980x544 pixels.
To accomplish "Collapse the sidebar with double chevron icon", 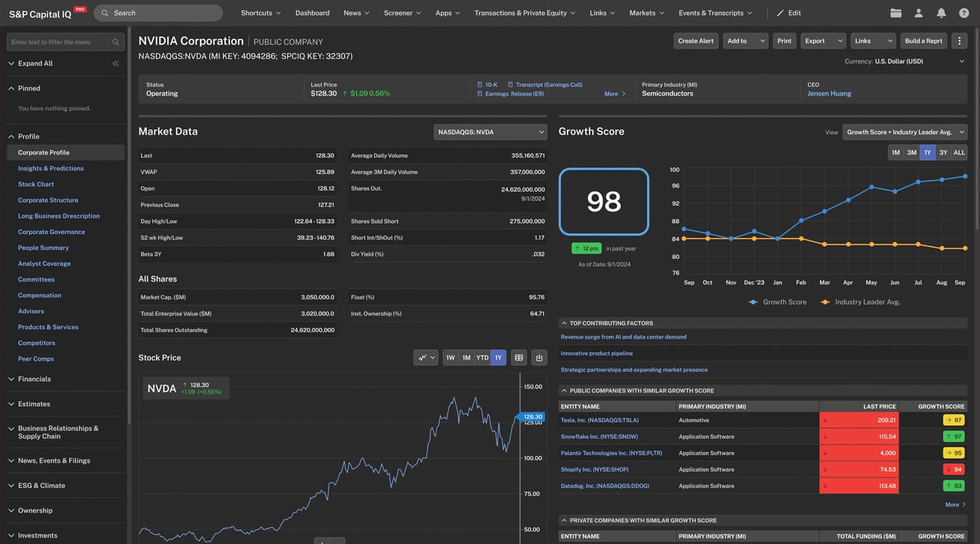I will [x=116, y=63].
